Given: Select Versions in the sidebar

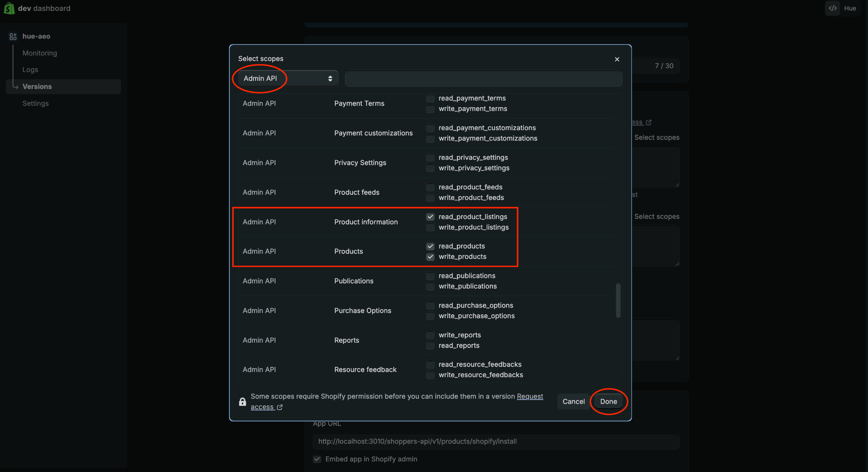Looking at the screenshot, I should (x=64, y=86).
